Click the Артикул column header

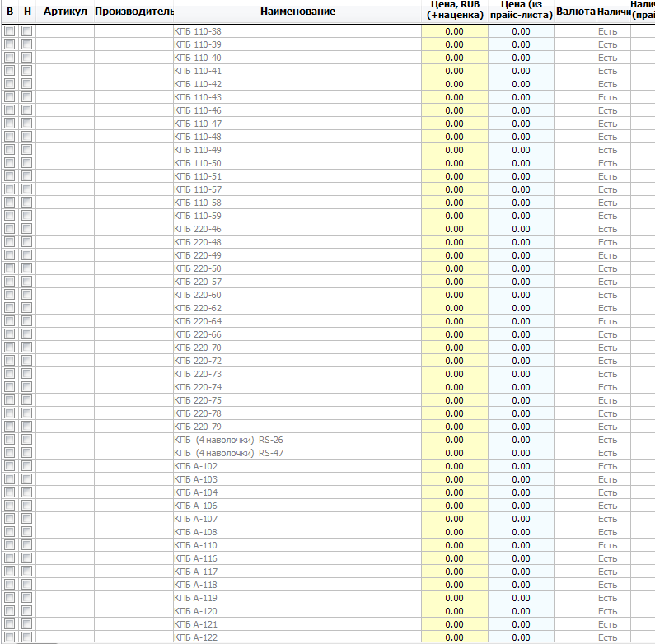tap(65, 12)
